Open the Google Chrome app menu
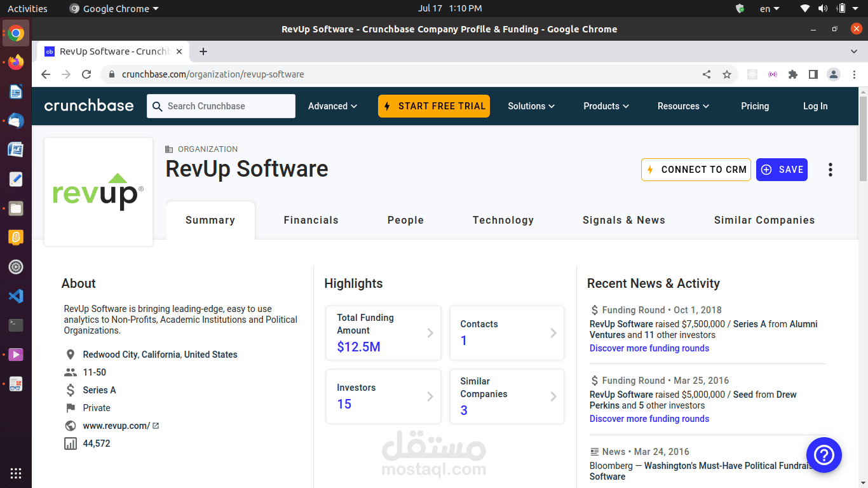 [x=114, y=9]
